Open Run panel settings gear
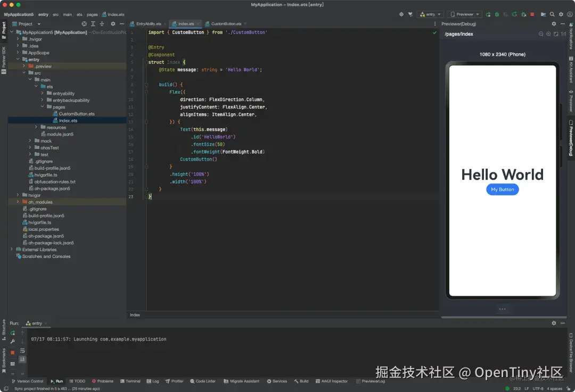Viewport: 575px width, 392px height. click(554, 323)
